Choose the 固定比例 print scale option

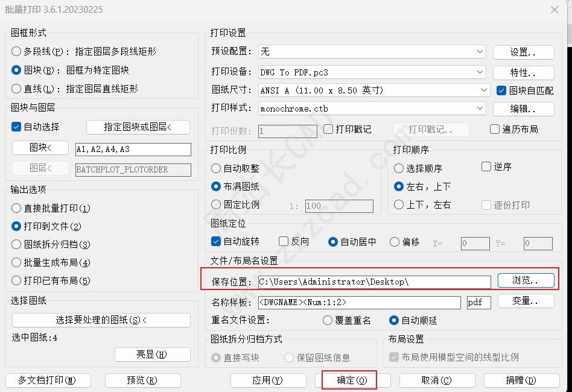coord(216,205)
